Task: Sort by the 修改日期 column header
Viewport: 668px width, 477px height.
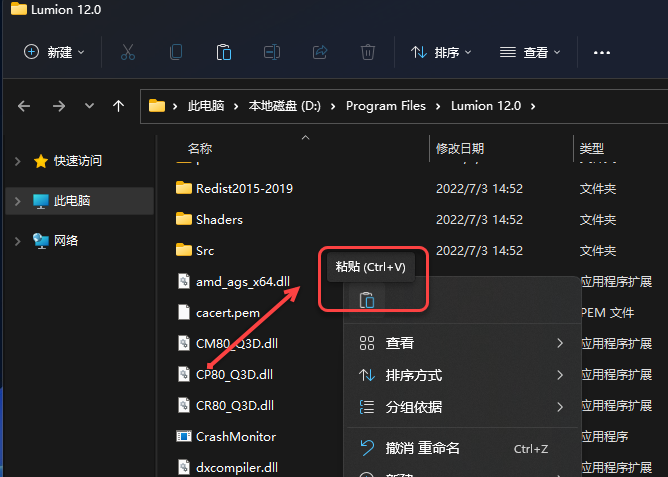Action: coord(460,149)
